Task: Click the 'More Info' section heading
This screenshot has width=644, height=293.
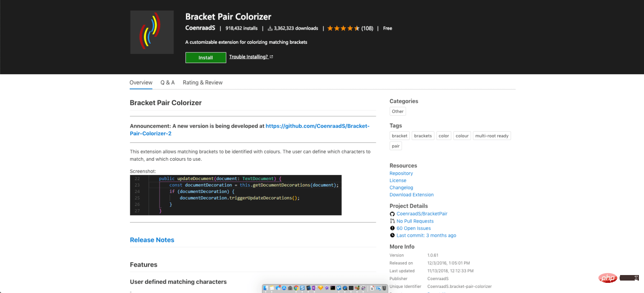Action: tap(402, 246)
